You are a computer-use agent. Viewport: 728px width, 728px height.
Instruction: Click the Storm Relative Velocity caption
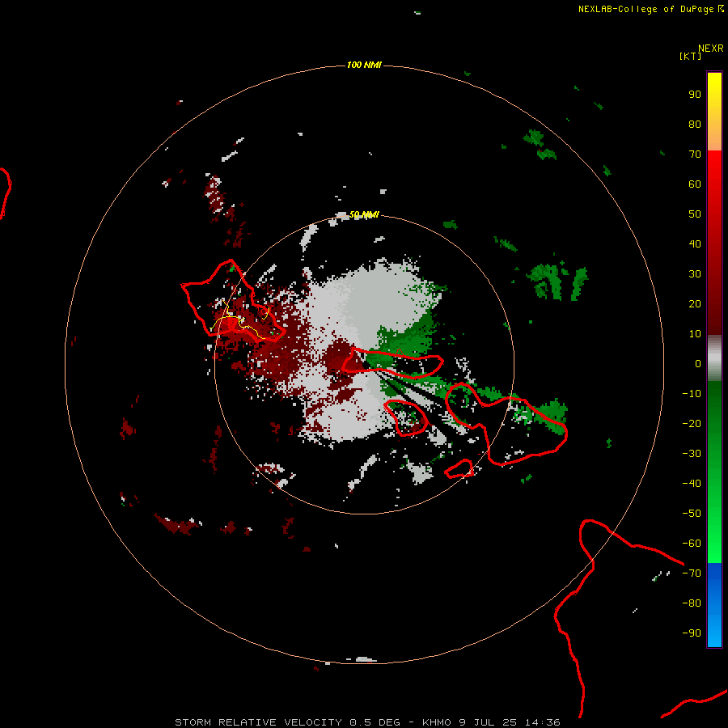pos(367,722)
